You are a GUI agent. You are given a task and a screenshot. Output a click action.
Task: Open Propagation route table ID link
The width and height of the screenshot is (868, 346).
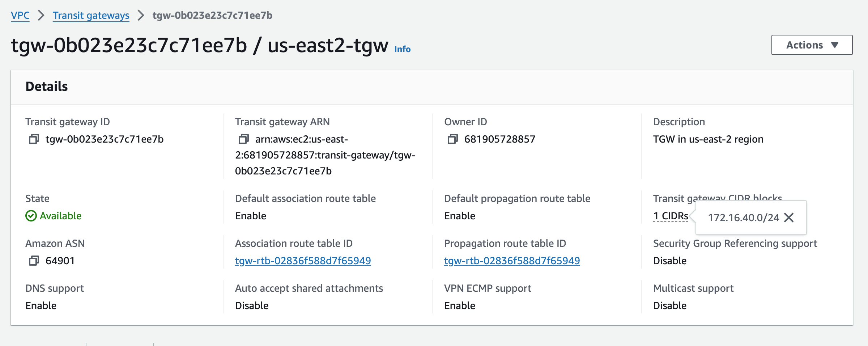[x=512, y=261]
